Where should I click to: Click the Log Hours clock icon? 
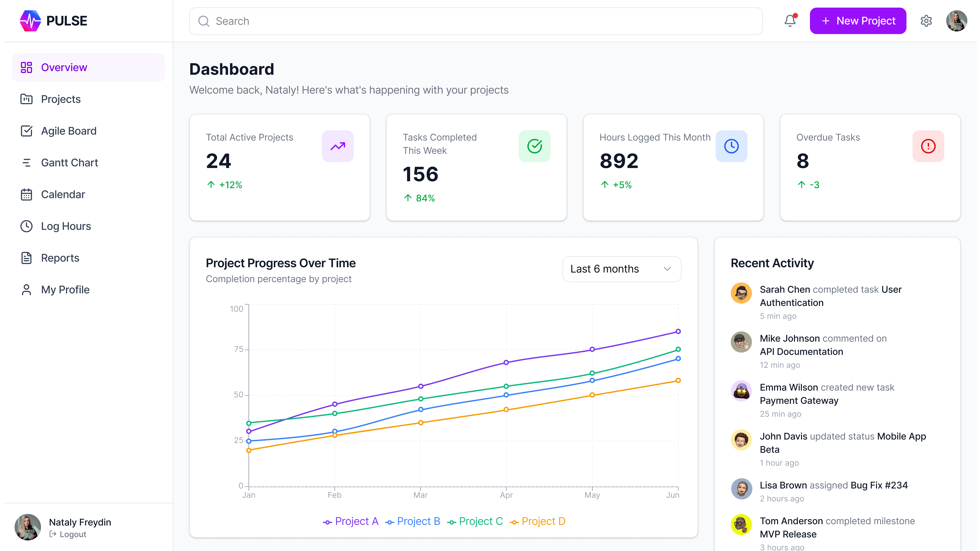[x=26, y=226]
